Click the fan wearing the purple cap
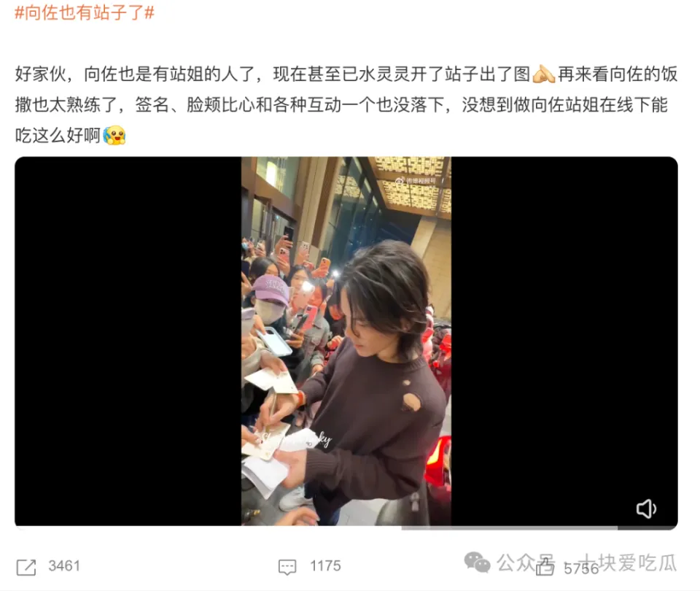 point(269,304)
